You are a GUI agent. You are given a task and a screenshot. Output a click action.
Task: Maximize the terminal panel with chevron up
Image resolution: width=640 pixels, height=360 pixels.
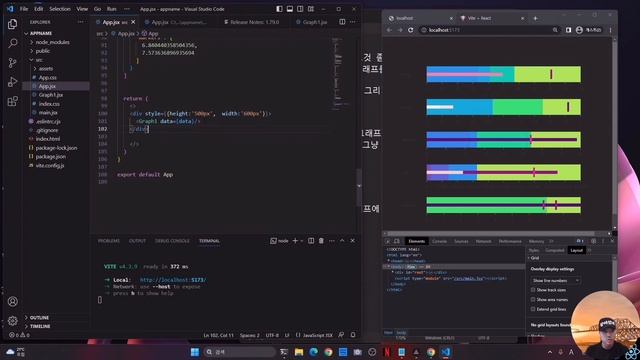coord(342,241)
